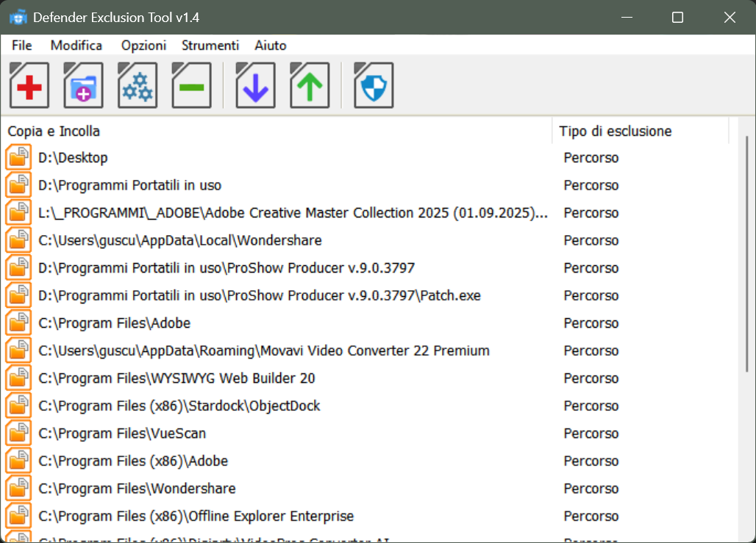Viewport: 756px width, 543px height.
Task: Click the green minus Remove icon
Action: [x=191, y=85]
